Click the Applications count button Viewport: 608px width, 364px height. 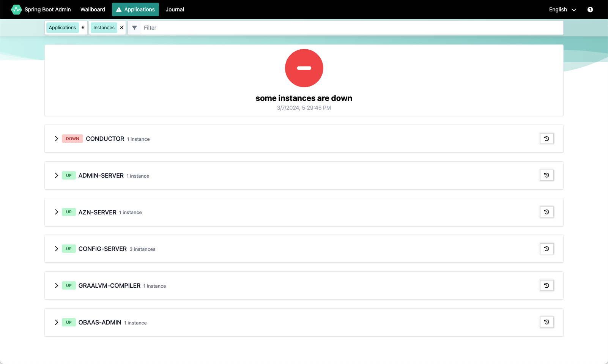66,28
